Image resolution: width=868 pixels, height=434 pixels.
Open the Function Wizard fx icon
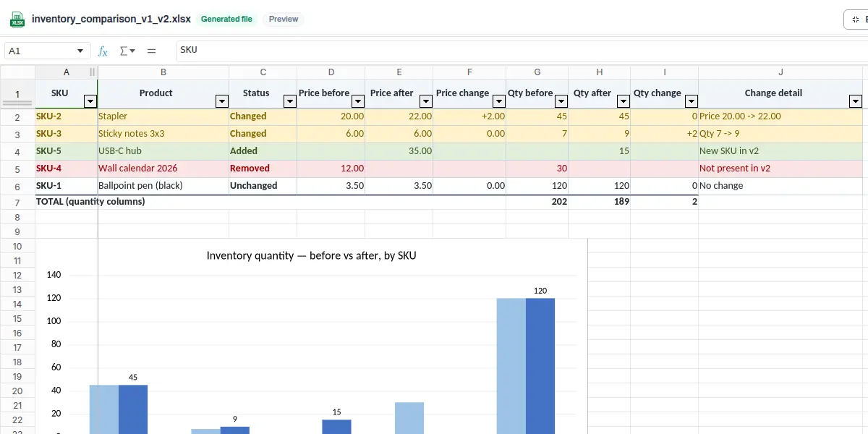[103, 51]
